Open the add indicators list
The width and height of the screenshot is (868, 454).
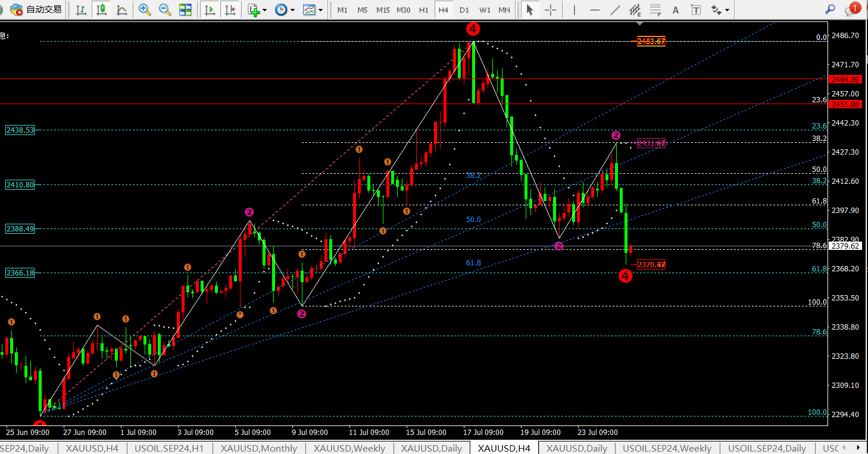[x=254, y=10]
